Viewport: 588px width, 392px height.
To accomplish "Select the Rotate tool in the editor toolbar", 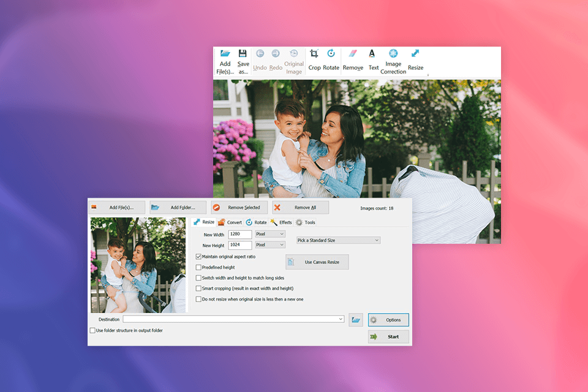I will pyautogui.click(x=331, y=60).
